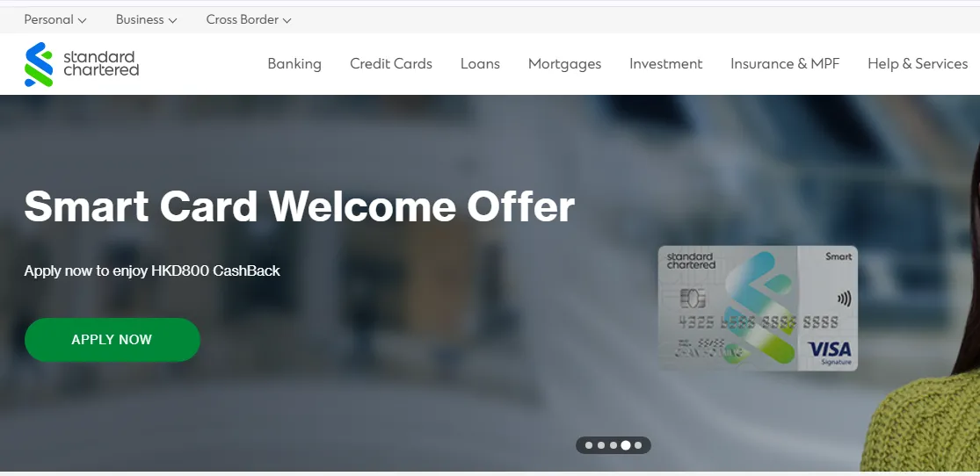Click the Standard Chartered logo
The image size is (980, 476).
coord(82,64)
